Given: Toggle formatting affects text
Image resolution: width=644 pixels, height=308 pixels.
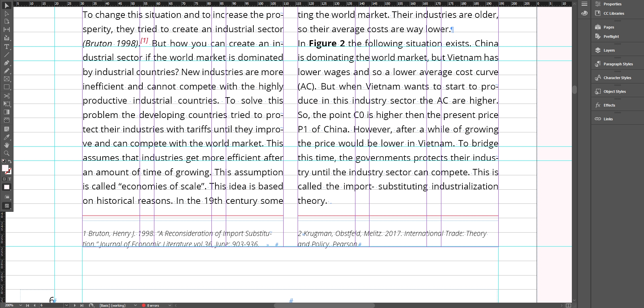Looking at the screenshot, I should 10,179.
